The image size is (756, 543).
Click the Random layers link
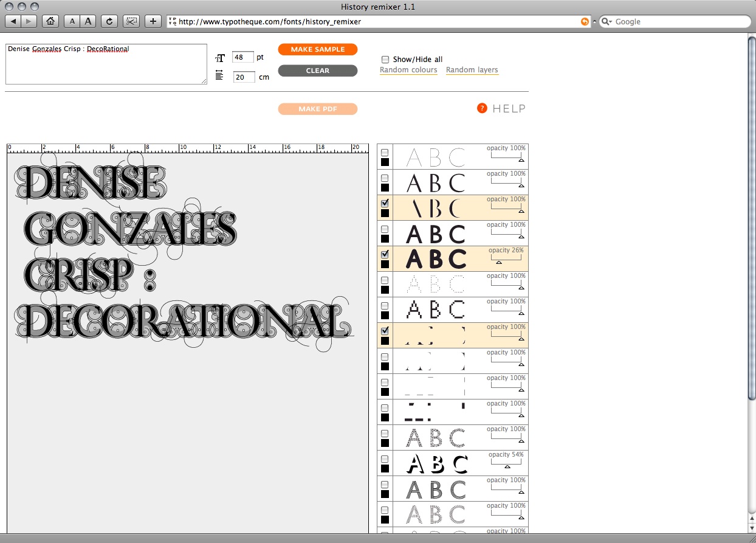[472, 70]
